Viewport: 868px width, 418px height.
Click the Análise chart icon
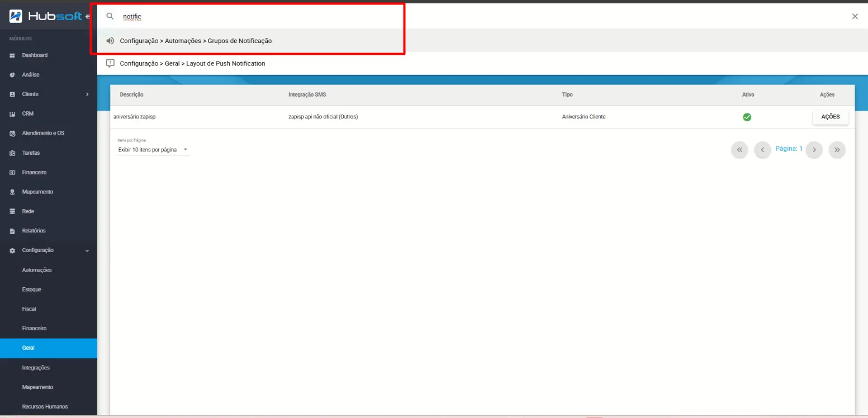click(12, 75)
